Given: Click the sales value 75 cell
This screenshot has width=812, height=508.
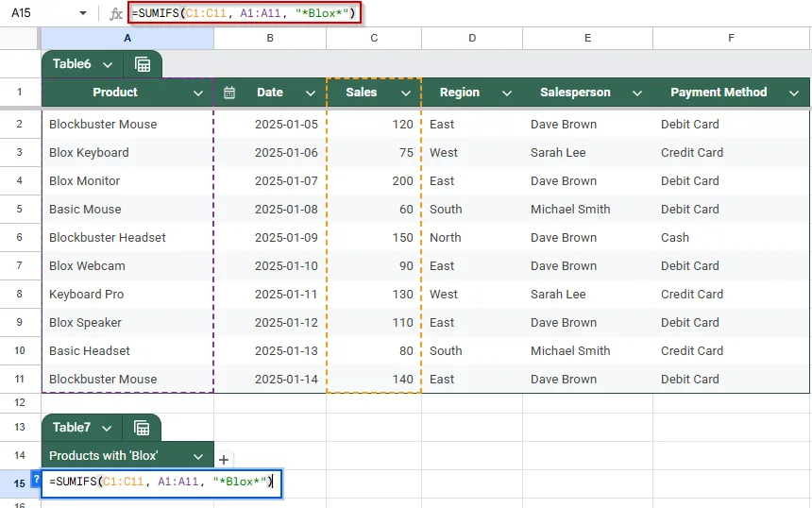Looking at the screenshot, I should point(374,153).
